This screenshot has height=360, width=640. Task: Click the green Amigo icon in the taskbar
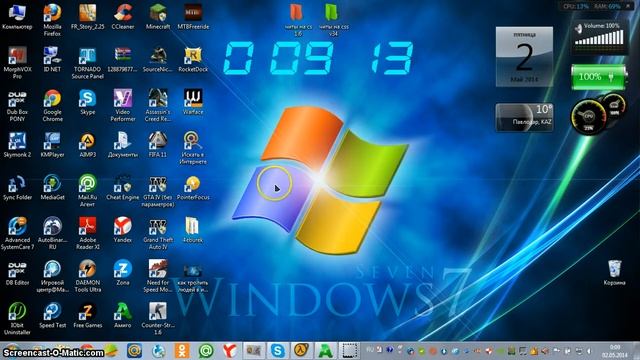(x=325, y=351)
